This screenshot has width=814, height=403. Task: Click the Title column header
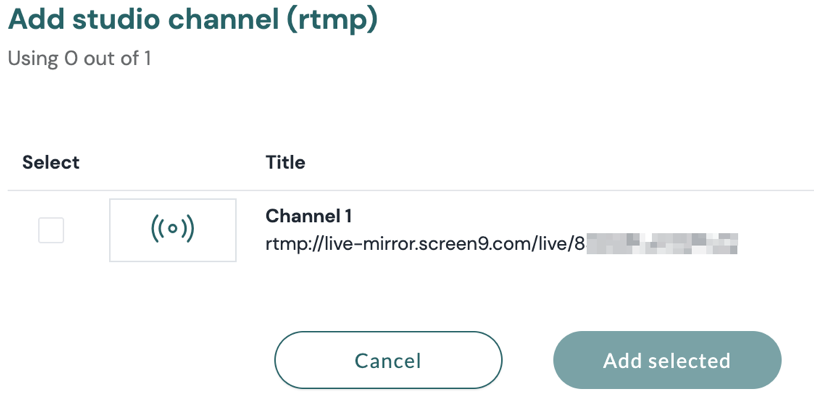coord(285,163)
